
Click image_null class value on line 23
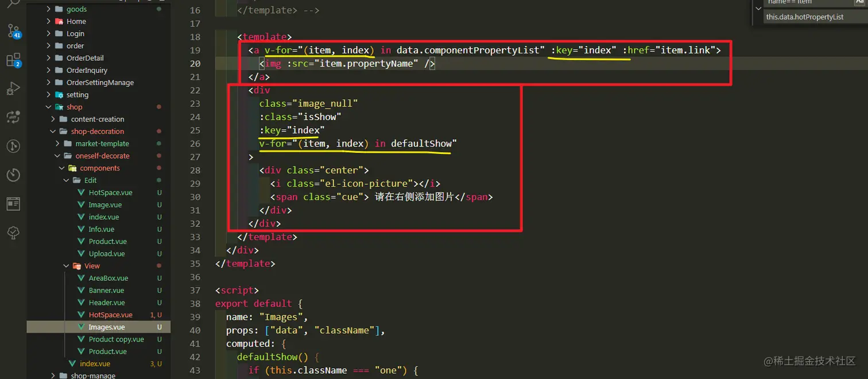tap(325, 103)
